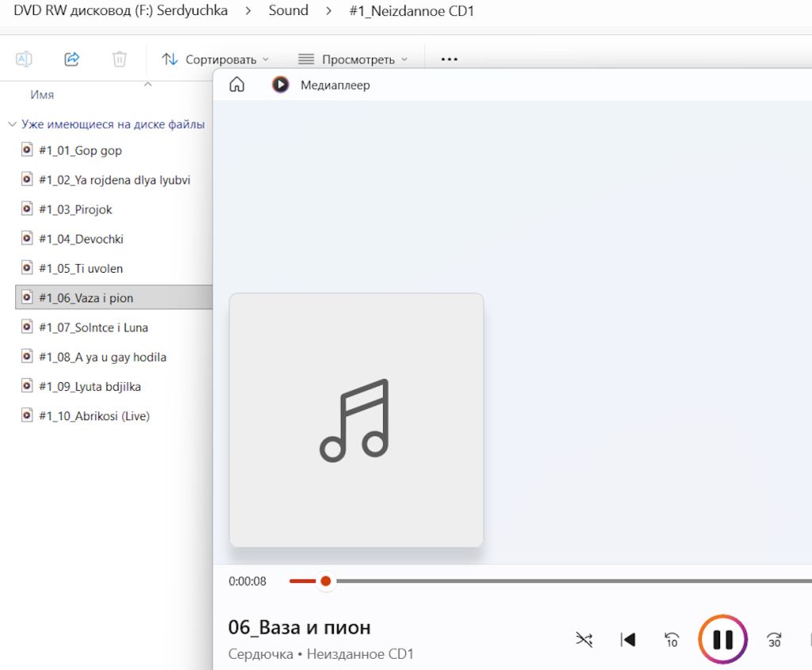Open the Просмотреть view dropdown

(x=353, y=59)
